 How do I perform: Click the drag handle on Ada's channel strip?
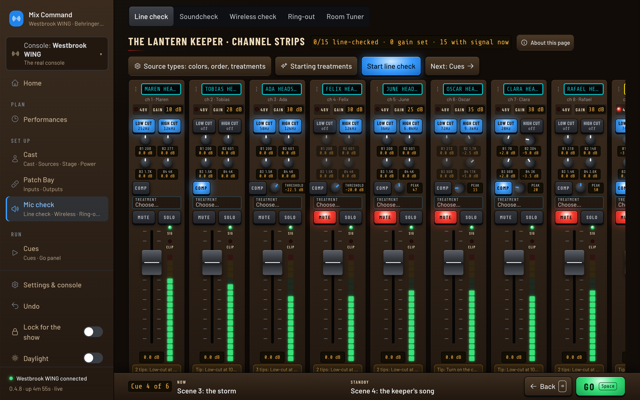tap(257, 89)
